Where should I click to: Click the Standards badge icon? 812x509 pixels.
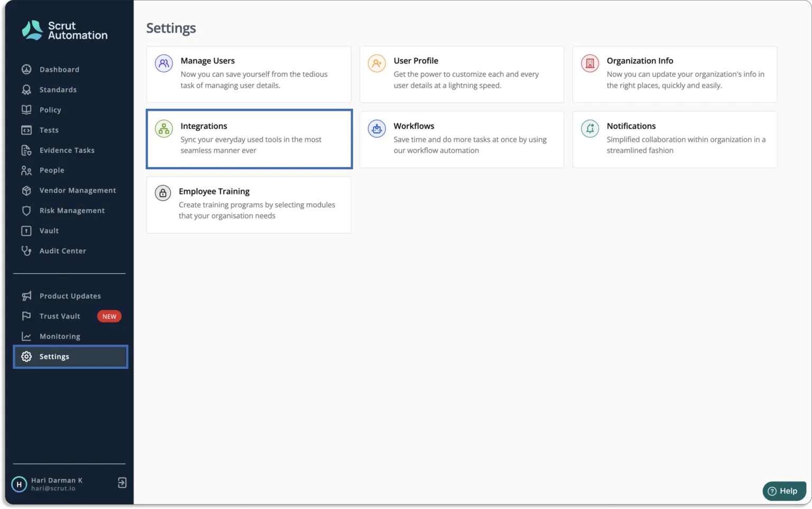pyautogui.click(x=26, y=90)
